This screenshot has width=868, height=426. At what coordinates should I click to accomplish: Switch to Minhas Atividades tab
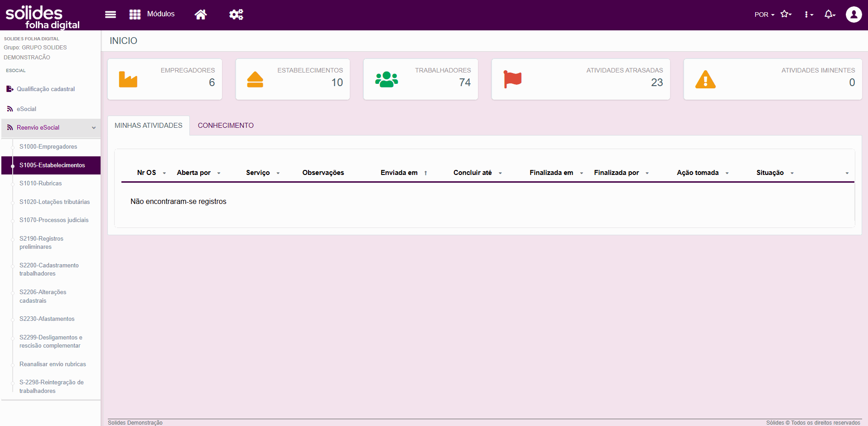click(149, 126)
